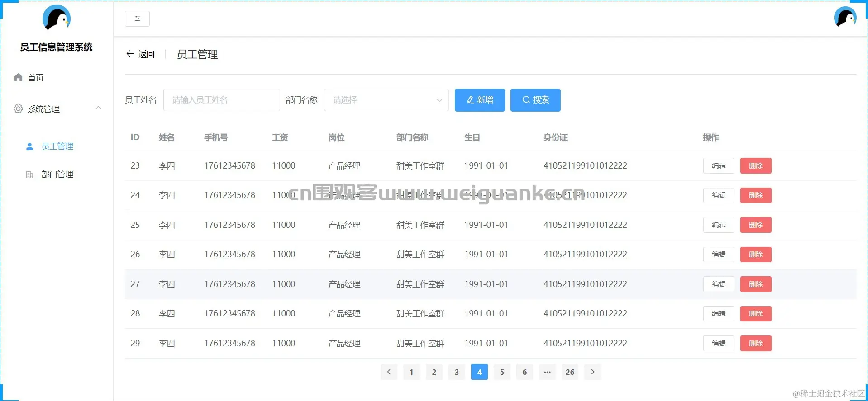This screenshot has height=401, width=868.
Task: Click the sidebar collapse toggle icon
Action: [137, 19]
